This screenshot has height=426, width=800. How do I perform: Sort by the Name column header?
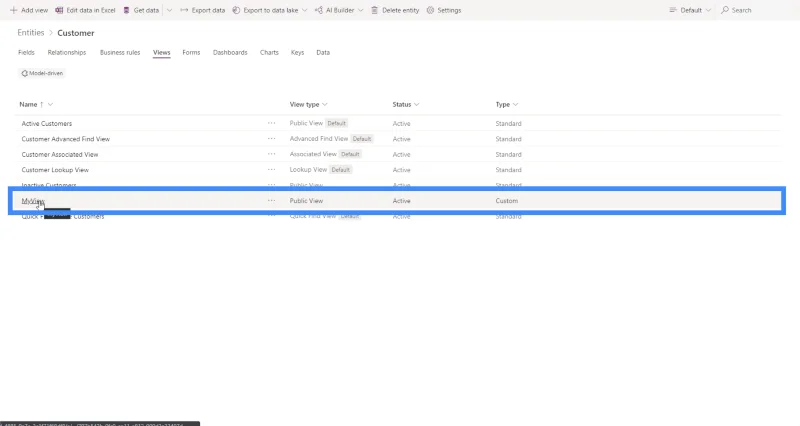pos(29,105)
